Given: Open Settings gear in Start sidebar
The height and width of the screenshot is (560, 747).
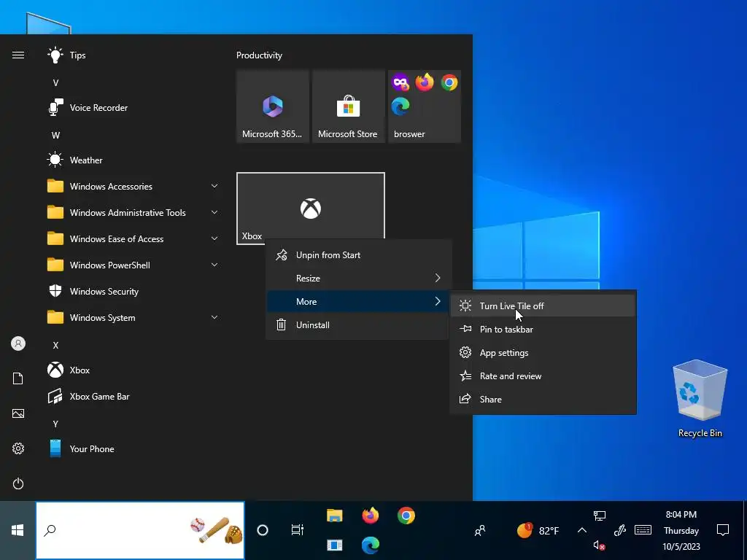Looking at the screenshot, I should 18,448.
